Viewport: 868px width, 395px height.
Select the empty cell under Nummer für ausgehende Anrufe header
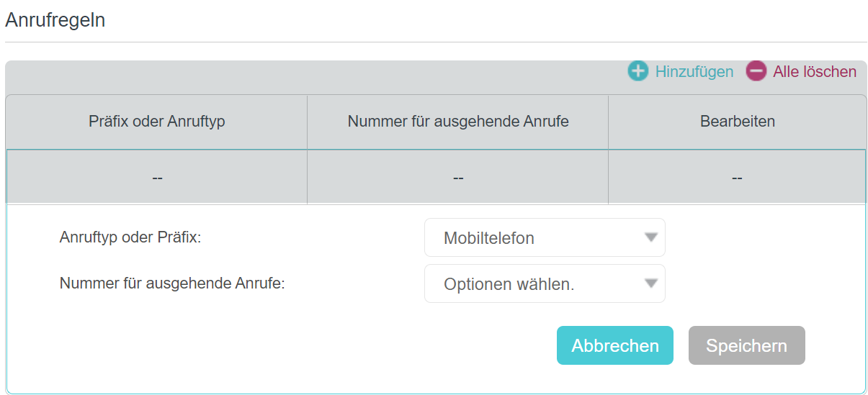click(x=458, y=177)
